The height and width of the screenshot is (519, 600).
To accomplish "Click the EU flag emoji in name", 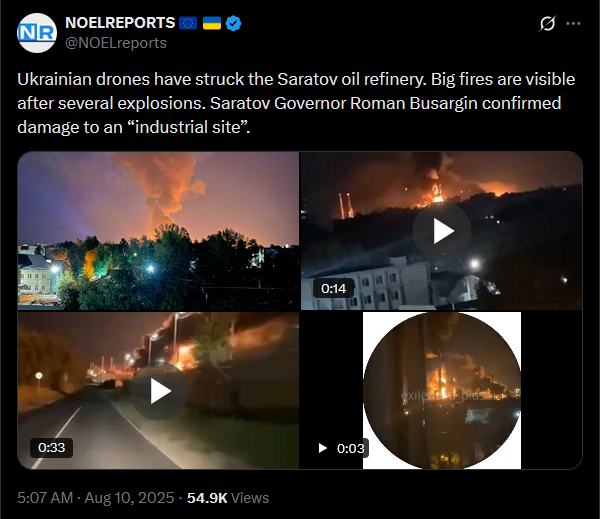I will pyautogui.click(x=188, y=23).
